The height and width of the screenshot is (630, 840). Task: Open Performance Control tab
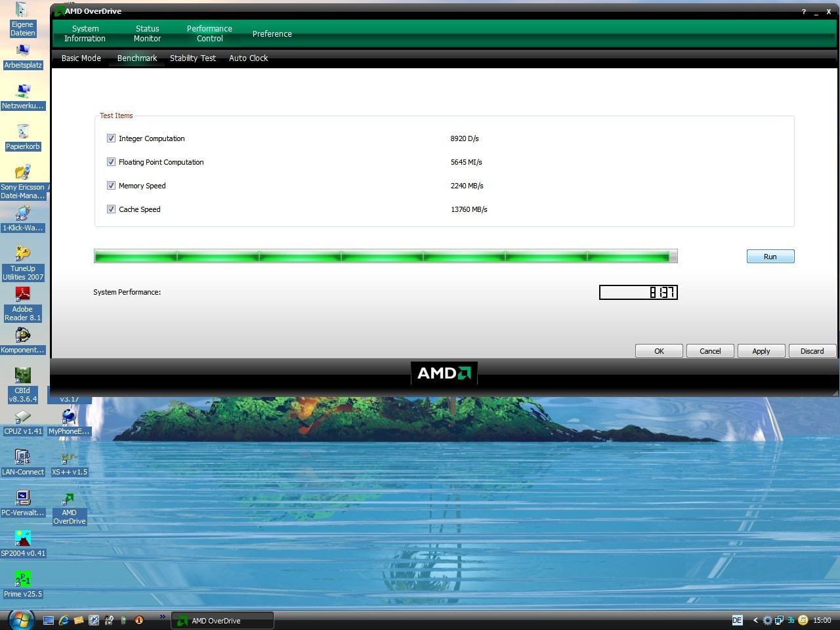click(209, 33)
